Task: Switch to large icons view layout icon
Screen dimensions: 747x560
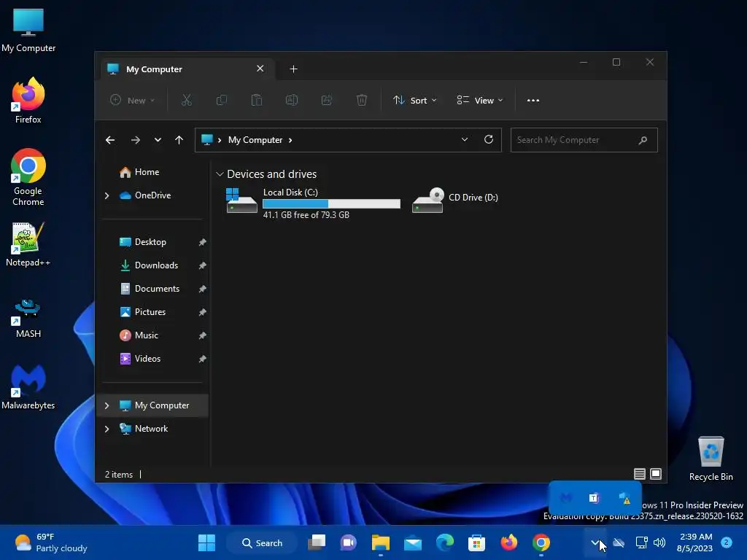Action: [656, 474]
